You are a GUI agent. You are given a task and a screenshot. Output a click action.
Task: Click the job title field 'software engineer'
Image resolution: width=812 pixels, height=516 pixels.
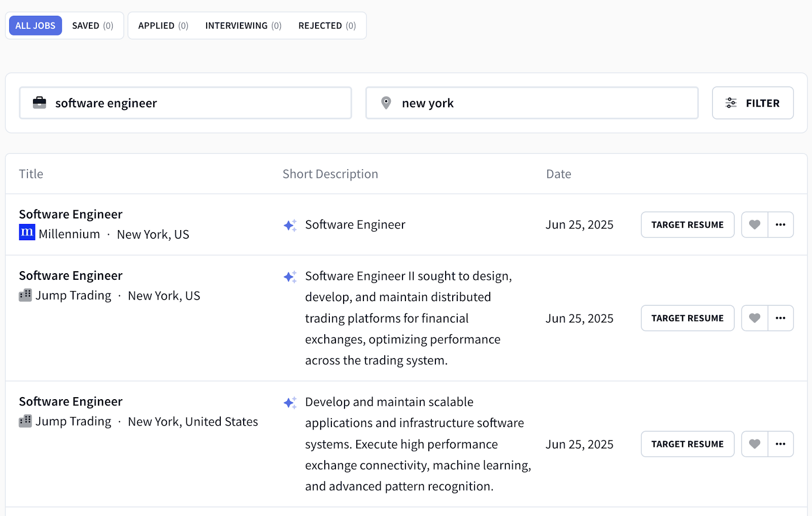(186, 103)
